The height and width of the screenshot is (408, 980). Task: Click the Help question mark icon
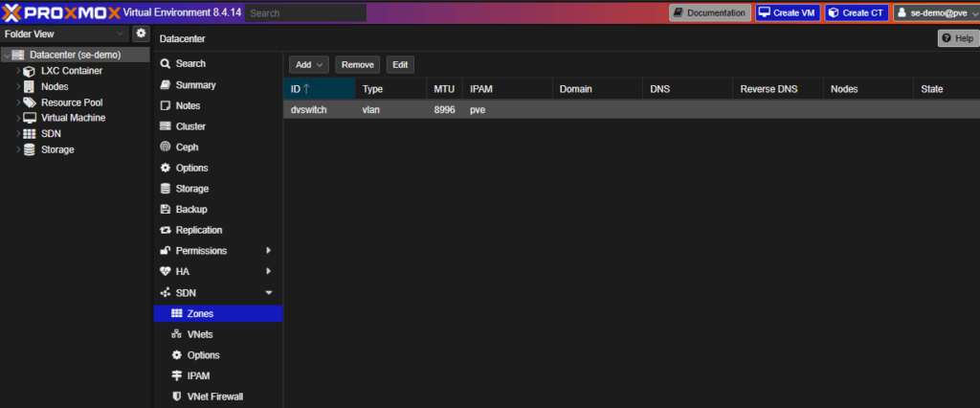coord(947,39)
